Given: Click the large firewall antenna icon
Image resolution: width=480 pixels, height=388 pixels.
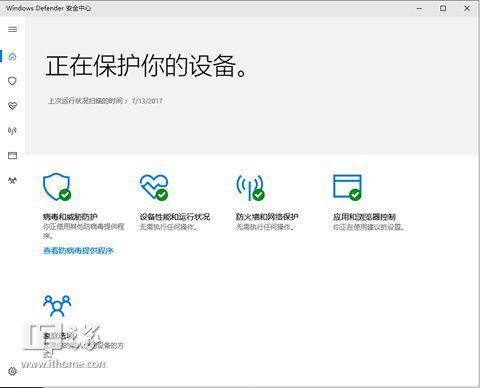Looking at the screenshot, I should click(250, 187).
